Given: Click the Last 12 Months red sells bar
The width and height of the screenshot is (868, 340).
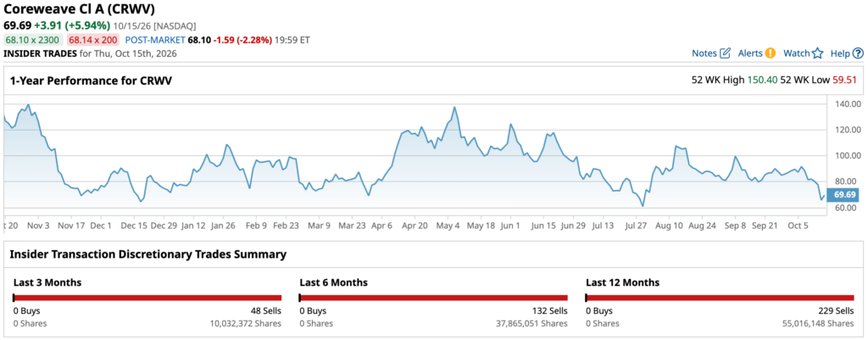Looking at the screenshot, I should click(720, 298).
